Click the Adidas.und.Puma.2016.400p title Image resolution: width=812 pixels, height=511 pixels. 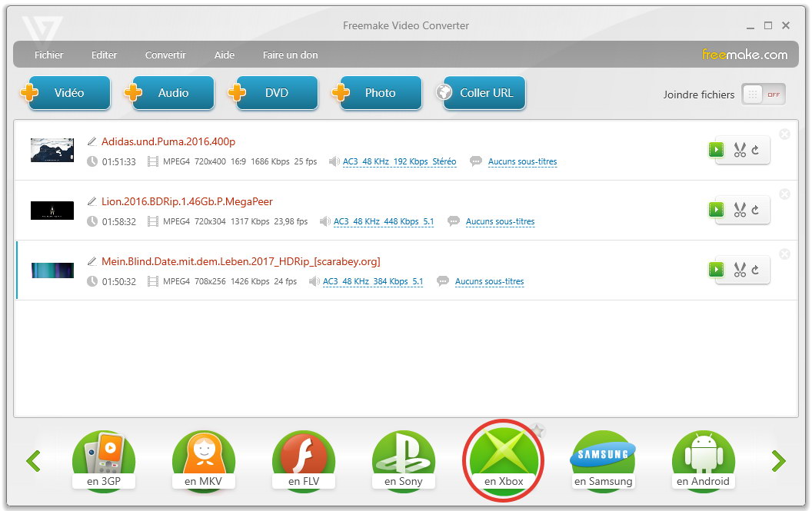coord(168,141)
